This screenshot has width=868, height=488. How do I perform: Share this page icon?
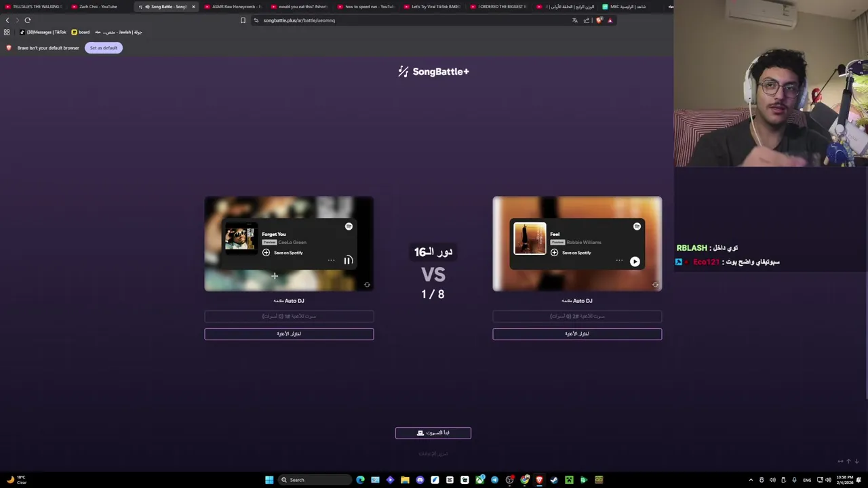587,20
